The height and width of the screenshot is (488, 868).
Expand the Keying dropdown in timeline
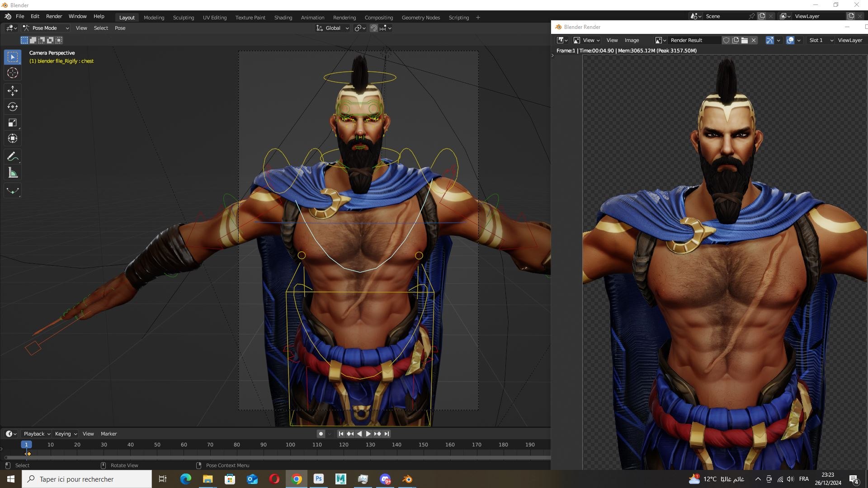pyautogui.click(x=66, y=434)
